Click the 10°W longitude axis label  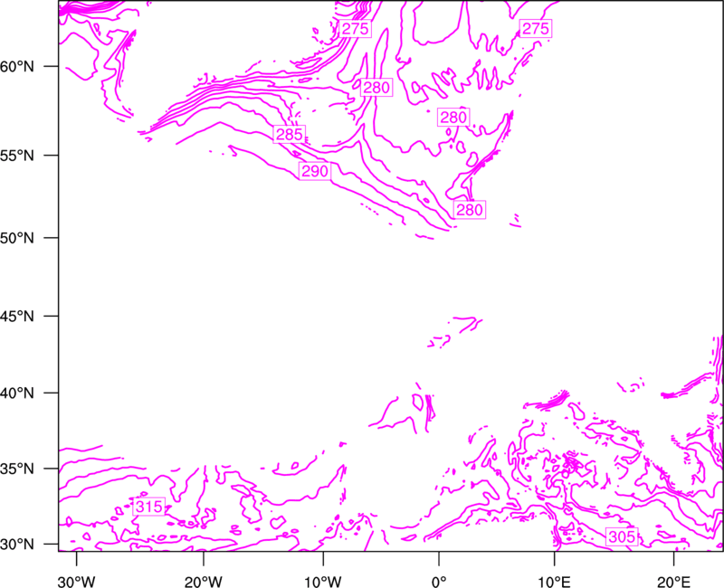pyautogui.click(x=323, y=582)
